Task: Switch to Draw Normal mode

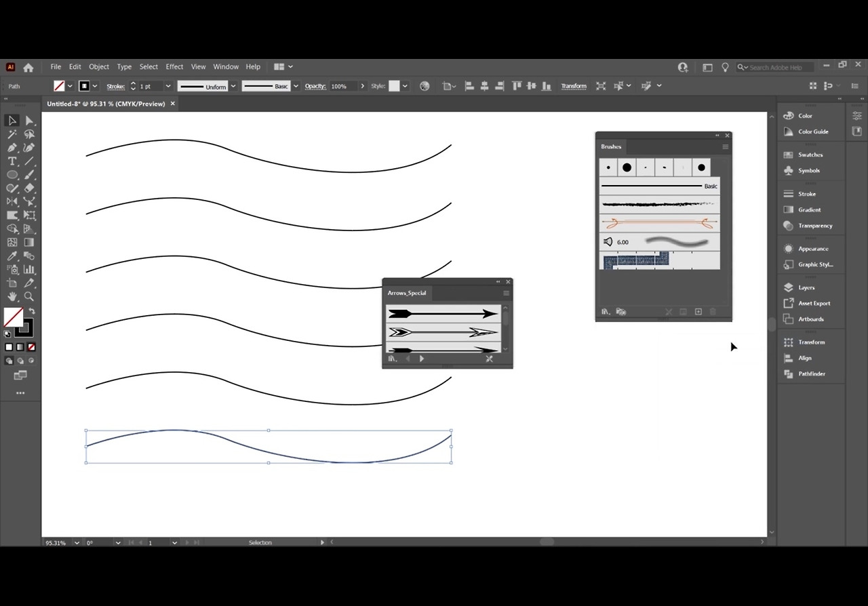Action: (x=9, y=361)
